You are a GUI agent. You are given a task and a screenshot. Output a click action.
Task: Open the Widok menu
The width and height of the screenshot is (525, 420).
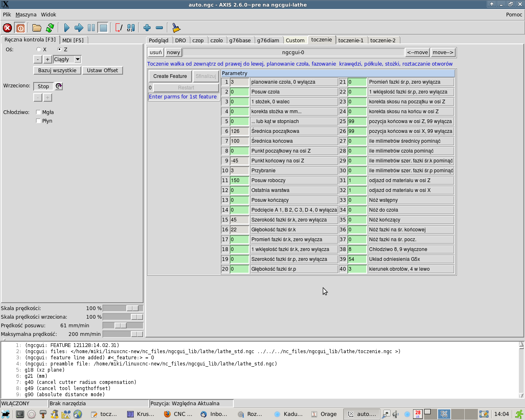coord(48,14)
